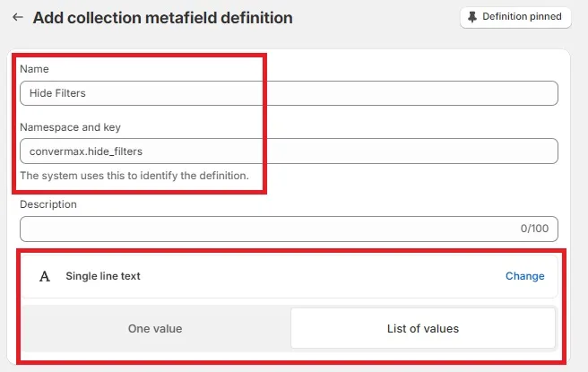Click the Description label
This screenshot has width=588, height=372.
pos(48,204)
